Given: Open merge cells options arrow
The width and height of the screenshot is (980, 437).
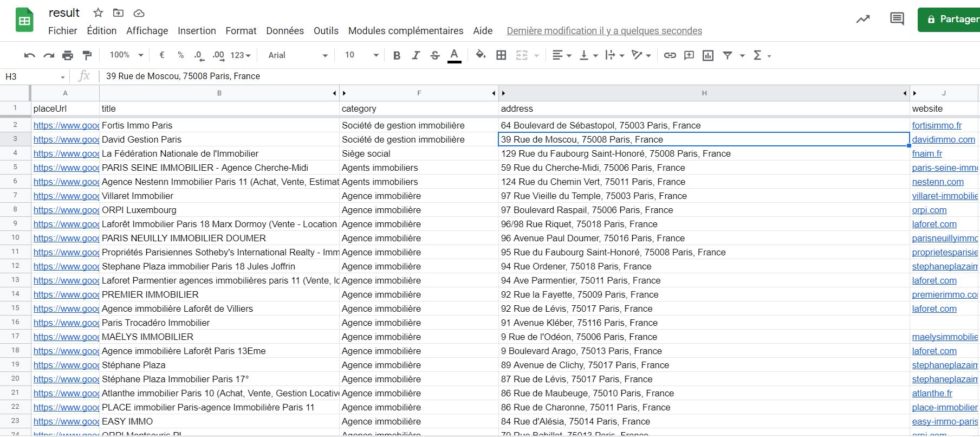Looking at the screenshot, I should click(536, 55).
